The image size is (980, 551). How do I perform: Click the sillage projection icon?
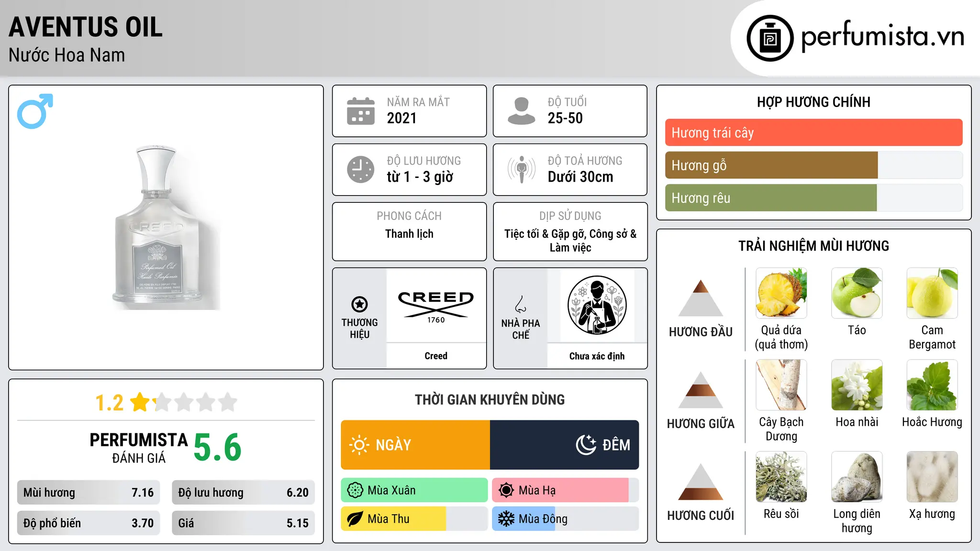click(x=521, y=169)
